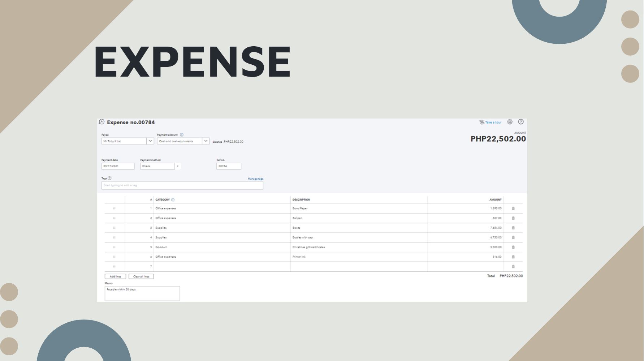Click the Category column help icon
The width and height of the screenshot is (644, 361).
pos(173,200)
